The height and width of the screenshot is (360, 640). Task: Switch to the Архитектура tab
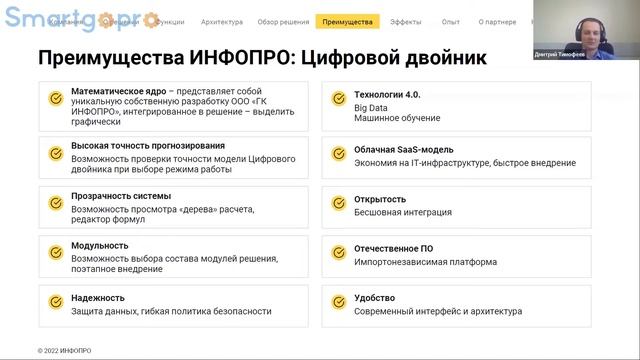tap(222, 22)
